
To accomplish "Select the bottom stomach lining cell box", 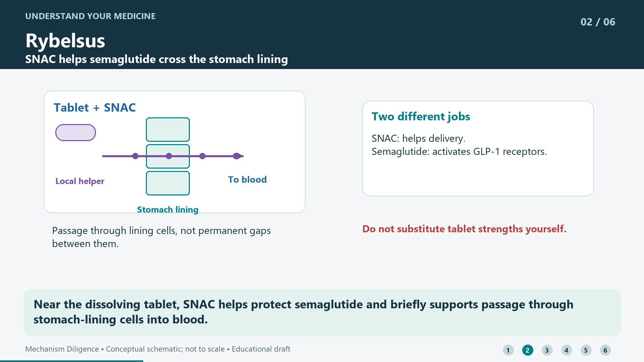I will [168, 183].
